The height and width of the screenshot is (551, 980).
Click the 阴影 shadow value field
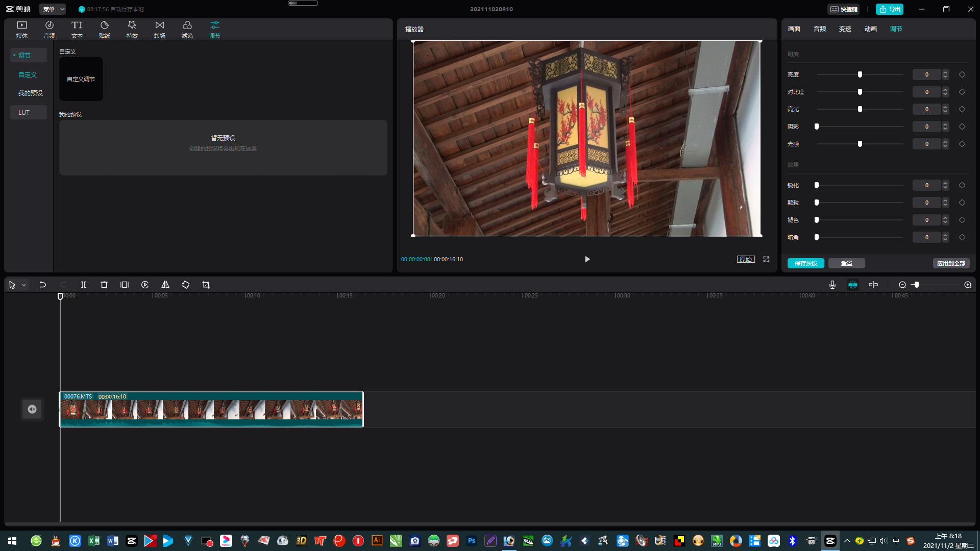pos(927,127)
